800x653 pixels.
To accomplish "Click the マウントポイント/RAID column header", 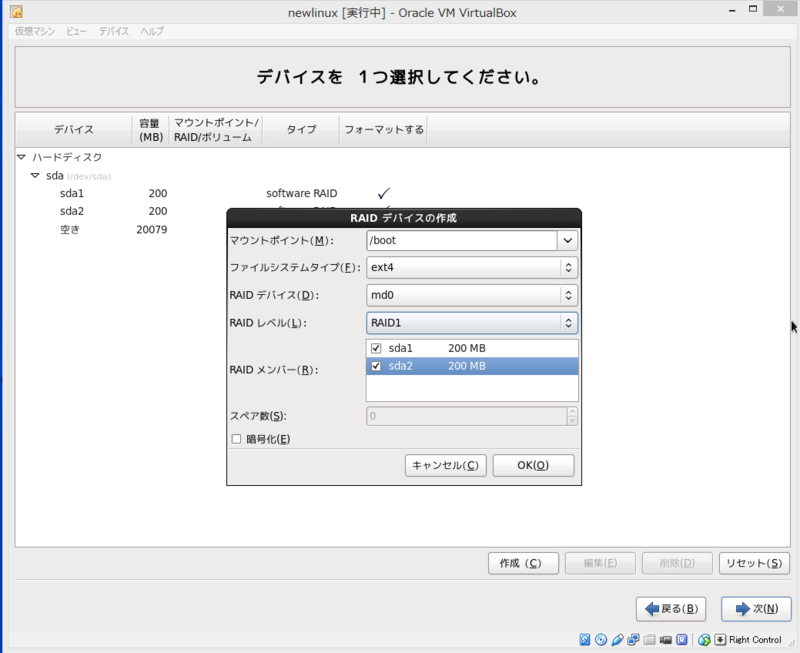I will [x=216, y=130].
